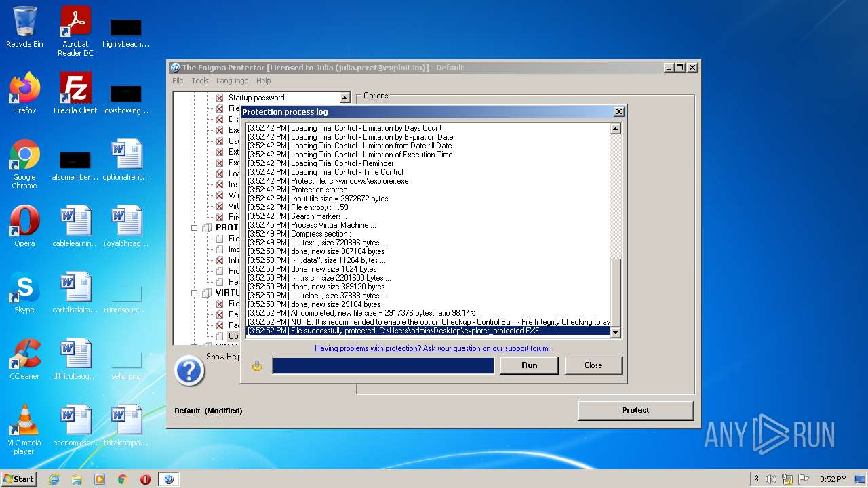Select the totalcompa Word document icon

click(x=126, y=426)
